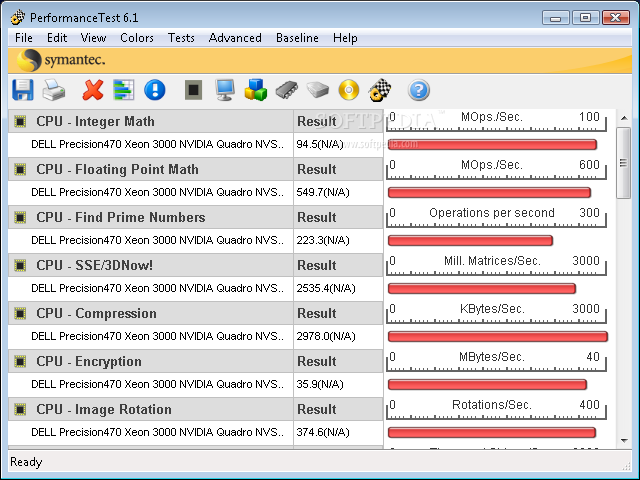Click the scrollbar down arrow

624,440
